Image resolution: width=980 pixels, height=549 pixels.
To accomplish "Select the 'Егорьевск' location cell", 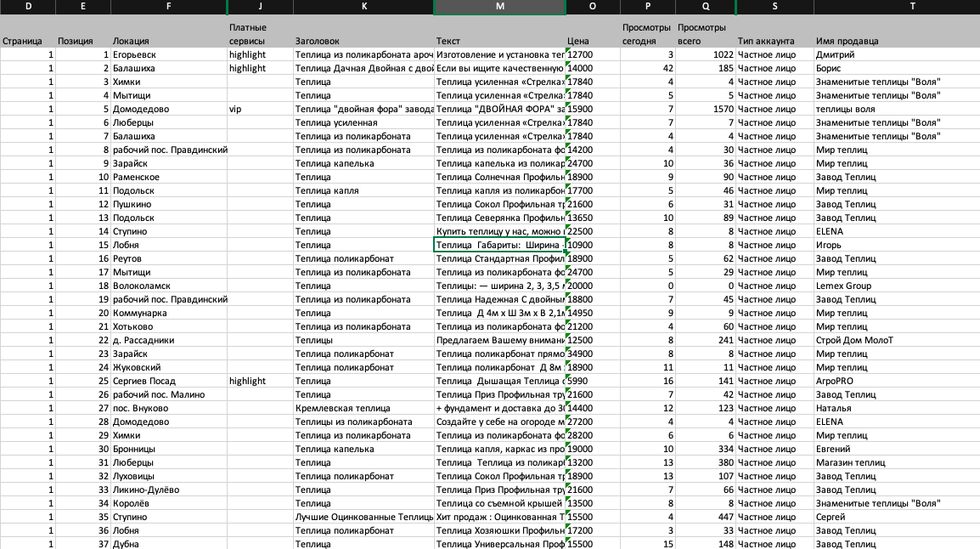I will 169,54.
